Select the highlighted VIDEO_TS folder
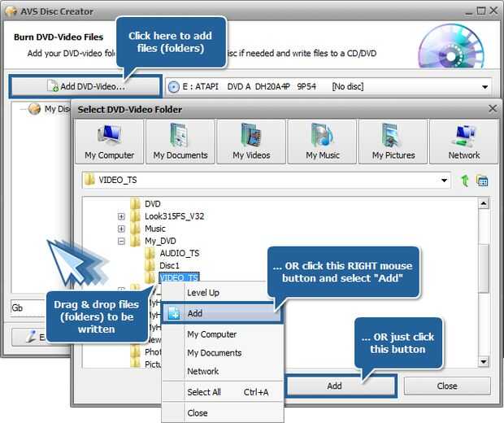This screenshot has height=423, width=504. [179, 278]
